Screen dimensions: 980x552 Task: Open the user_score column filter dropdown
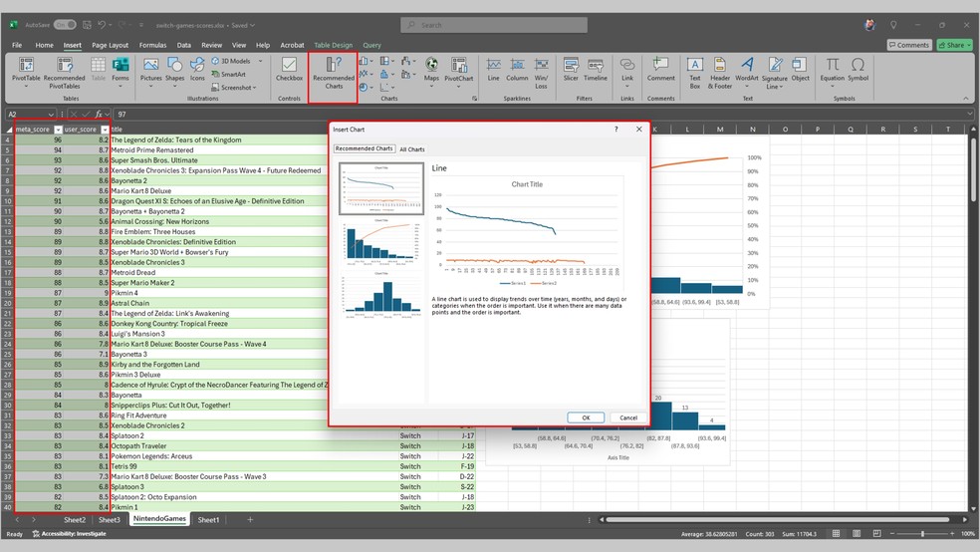[x=103, y=130]
